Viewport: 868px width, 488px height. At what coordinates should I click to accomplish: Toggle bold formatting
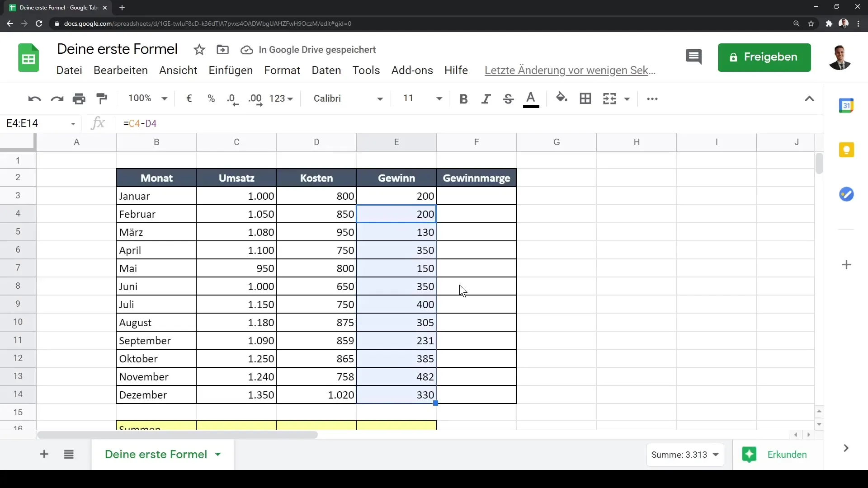pyautogui.click(x=463, y=99)
